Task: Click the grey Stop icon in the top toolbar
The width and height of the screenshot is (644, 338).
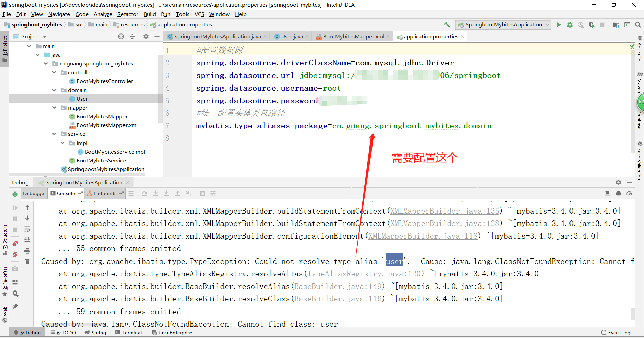Action: (x=602, y=25)
